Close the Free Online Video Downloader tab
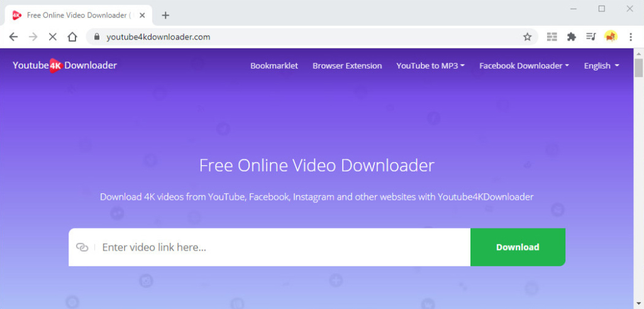The image size is (644, 309). (142, 15)
